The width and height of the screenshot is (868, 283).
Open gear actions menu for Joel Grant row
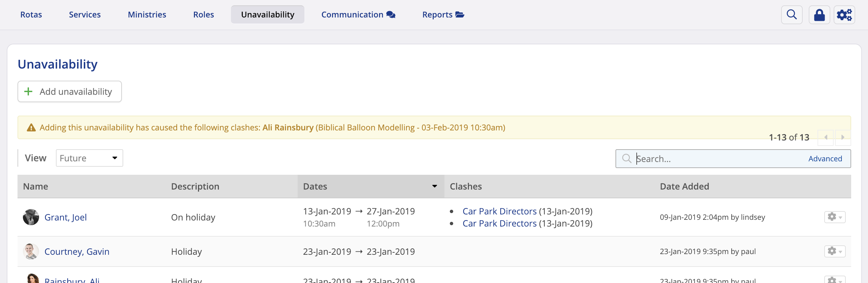(835, 217)
